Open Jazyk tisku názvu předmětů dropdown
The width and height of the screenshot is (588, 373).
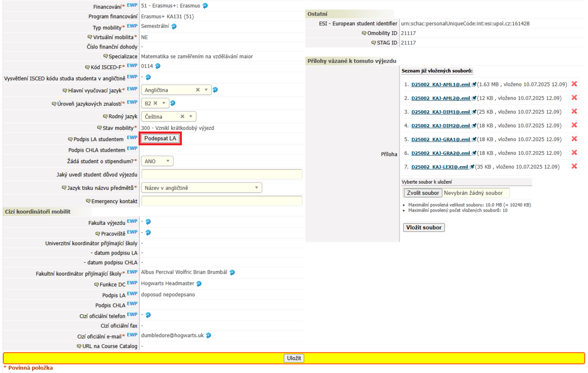256,188
